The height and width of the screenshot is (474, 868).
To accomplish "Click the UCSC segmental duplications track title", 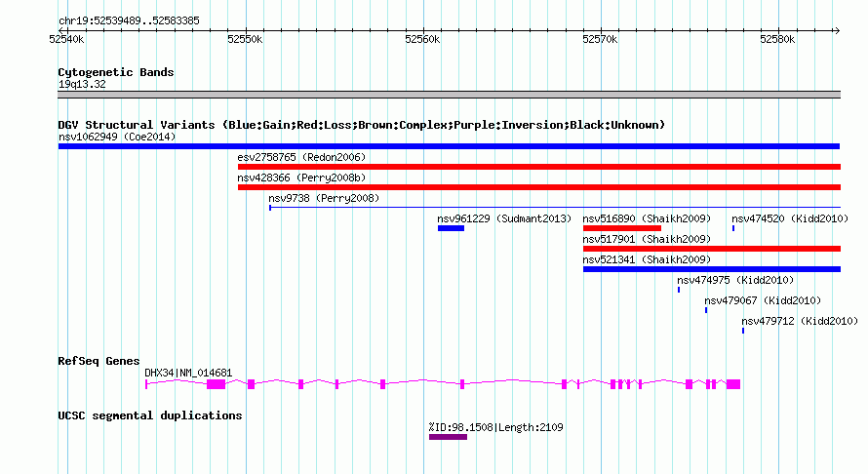I will tap(150, 415).
